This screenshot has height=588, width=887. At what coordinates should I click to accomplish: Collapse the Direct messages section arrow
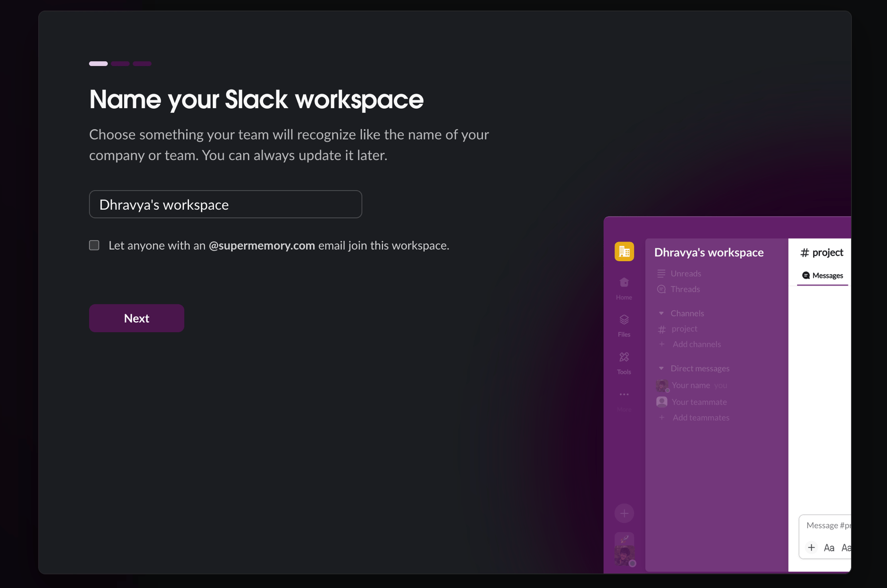coord(661,368)
